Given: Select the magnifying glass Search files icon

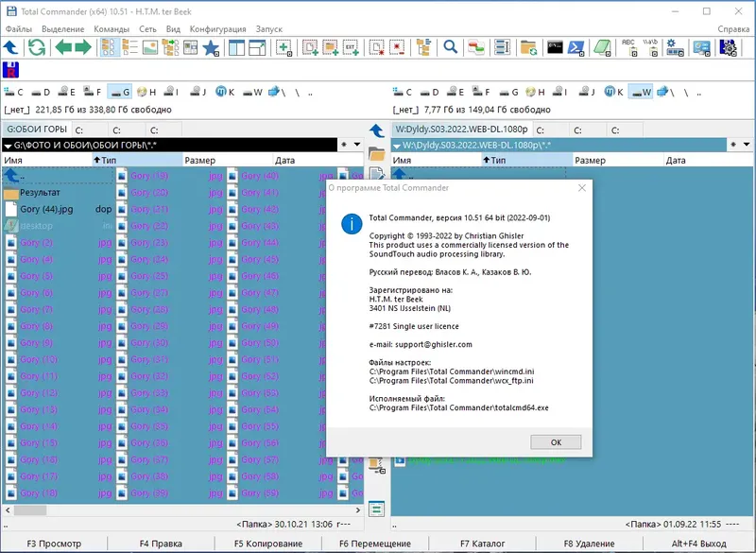Looking at the screenshot, I should 449,47.
